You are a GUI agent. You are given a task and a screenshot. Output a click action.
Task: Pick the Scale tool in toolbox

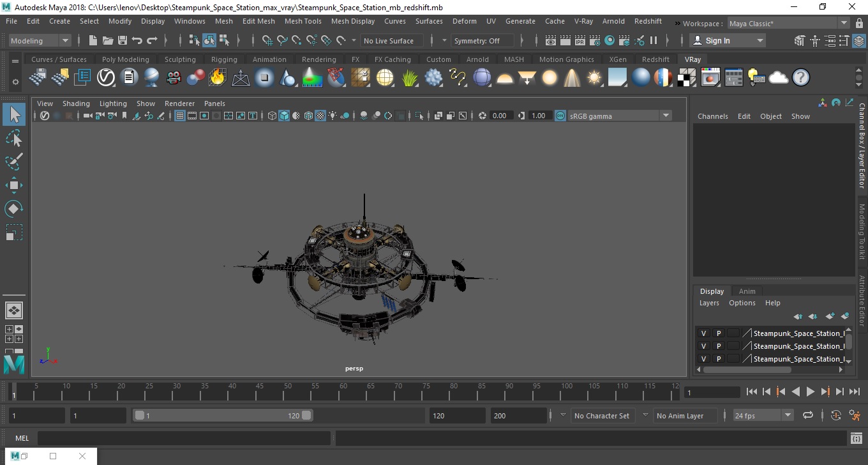14,232
